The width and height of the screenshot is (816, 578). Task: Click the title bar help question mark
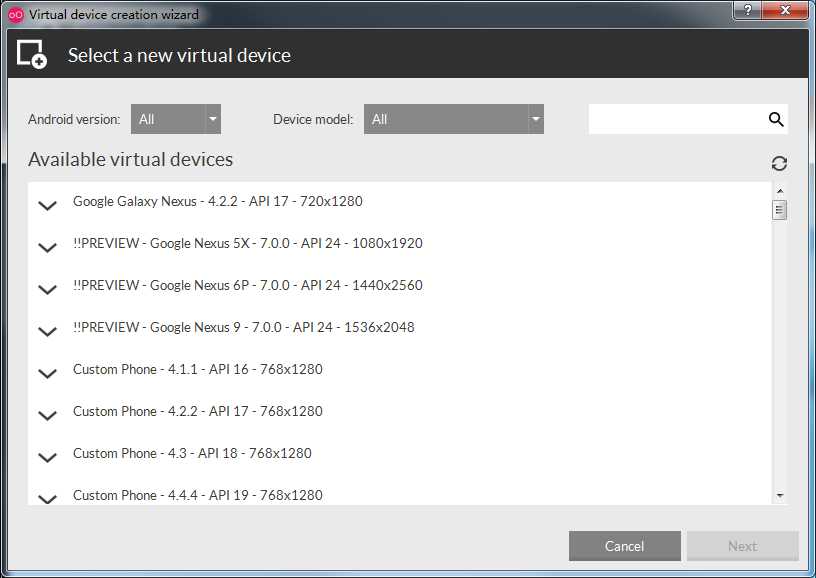click(x=748, y=10)
